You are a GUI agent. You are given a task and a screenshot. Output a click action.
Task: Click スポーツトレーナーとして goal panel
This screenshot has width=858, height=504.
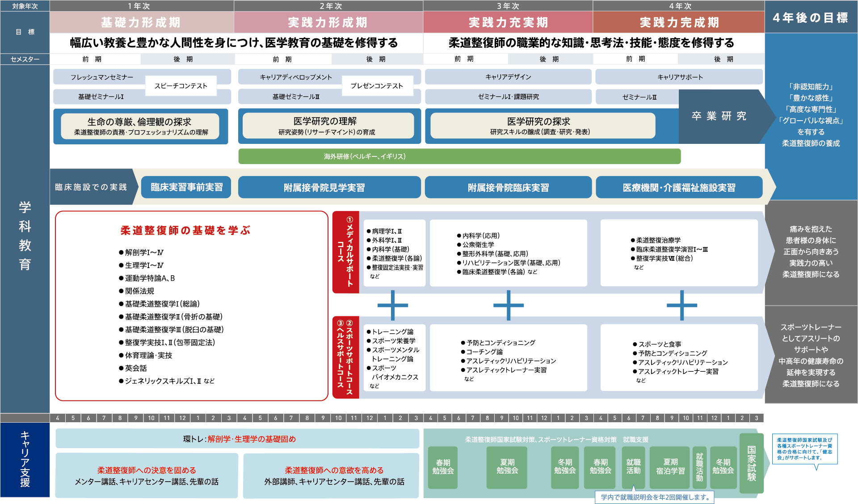tap(811, 355)
